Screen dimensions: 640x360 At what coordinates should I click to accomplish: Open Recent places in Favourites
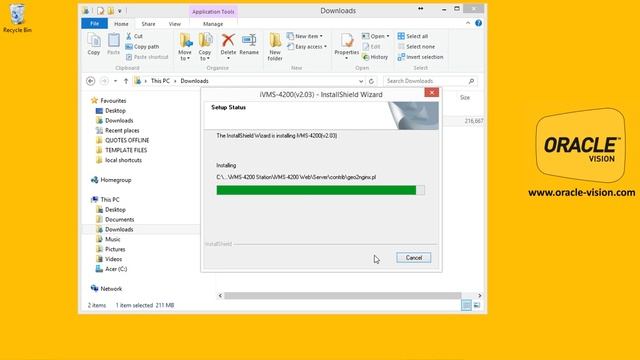tap(117, 131)
